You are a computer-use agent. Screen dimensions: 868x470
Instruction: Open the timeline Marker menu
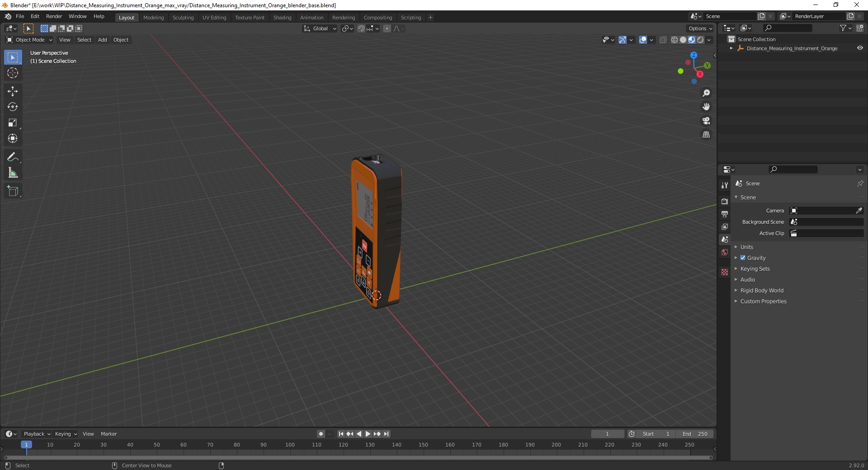108,434
